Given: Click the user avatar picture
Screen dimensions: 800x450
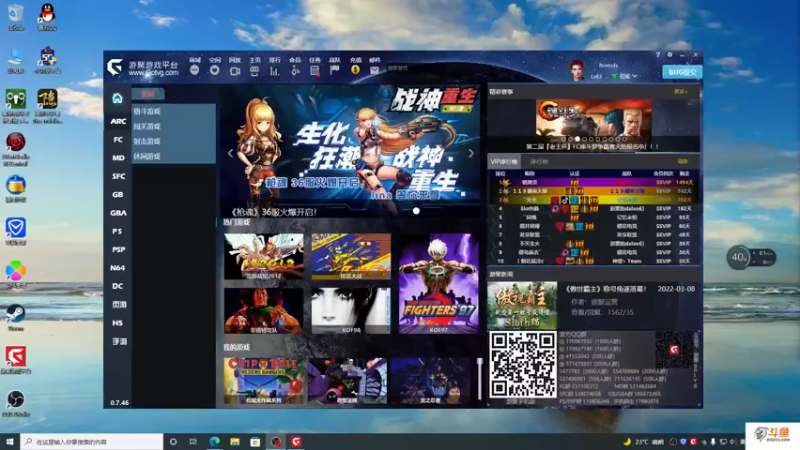Looking at the screenshot, I should 577,70.
